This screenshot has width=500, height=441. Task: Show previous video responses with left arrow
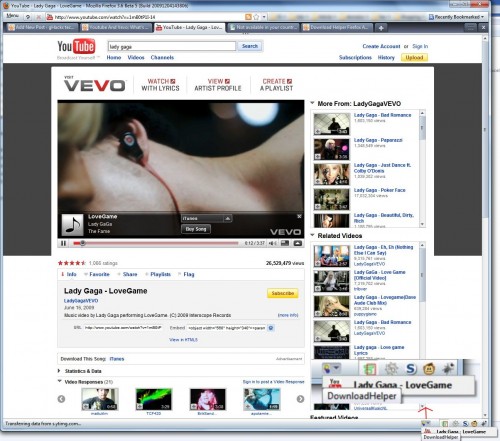(x=61, y=399)
